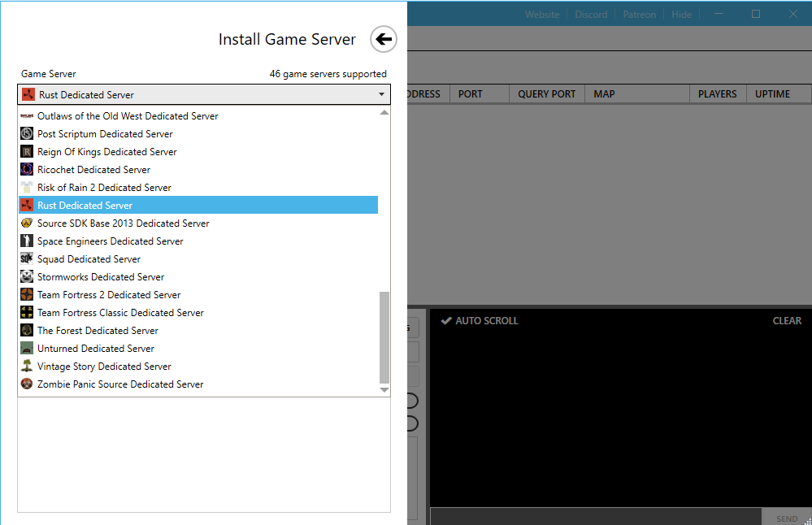This screenshot has width=812, height=525.
Task: Select Team Fortress Classic Dedicated Server
Action: [x=198, y=312]
